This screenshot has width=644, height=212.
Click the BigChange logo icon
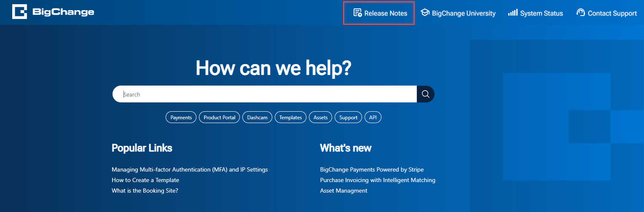[x=19, y=12]
